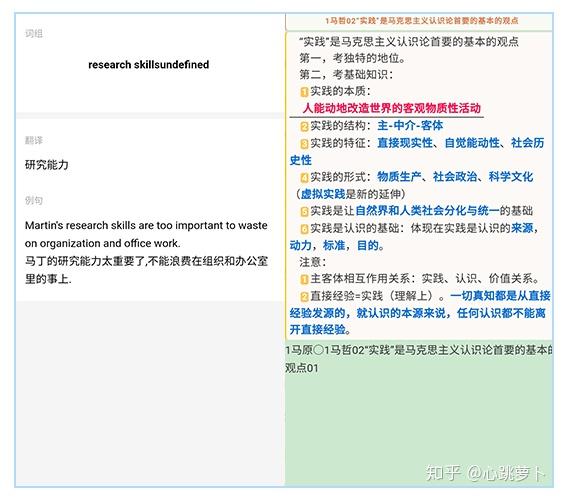Click the line 第一，考独特的地位

pyautogui.click(x=353, y=58)
